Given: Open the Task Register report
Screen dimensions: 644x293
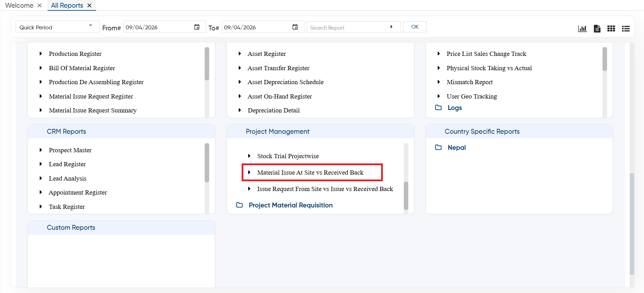Looking at the screenshot, I should [67, 207].
